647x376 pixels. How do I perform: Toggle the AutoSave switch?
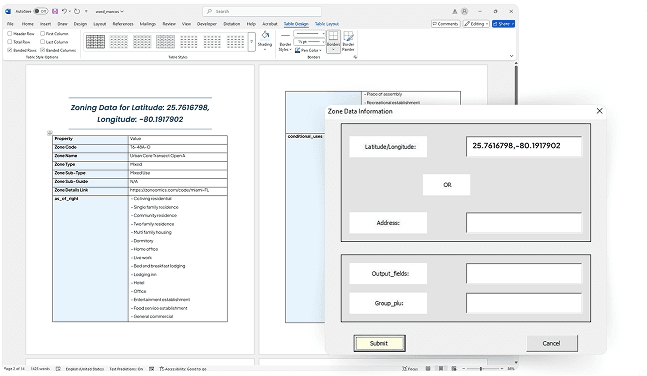(x=40, y=11)
